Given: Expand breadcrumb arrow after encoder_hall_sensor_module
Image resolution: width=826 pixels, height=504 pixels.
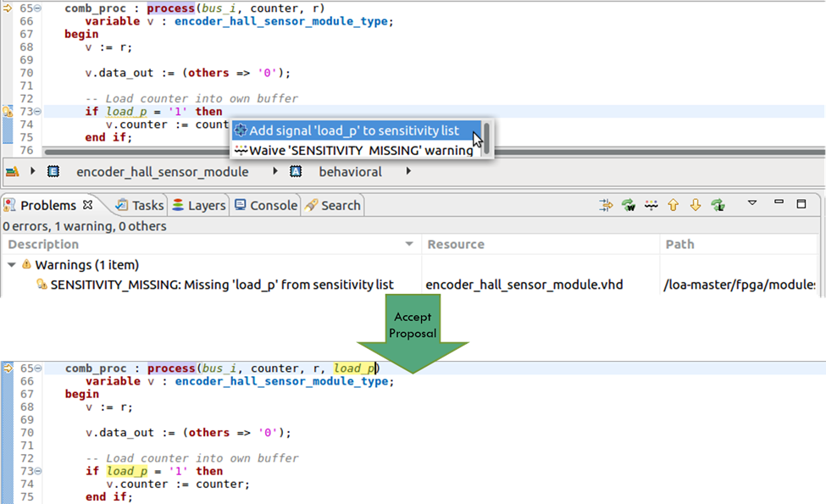Looking at the screenshot, I should (x=275, y=171).
